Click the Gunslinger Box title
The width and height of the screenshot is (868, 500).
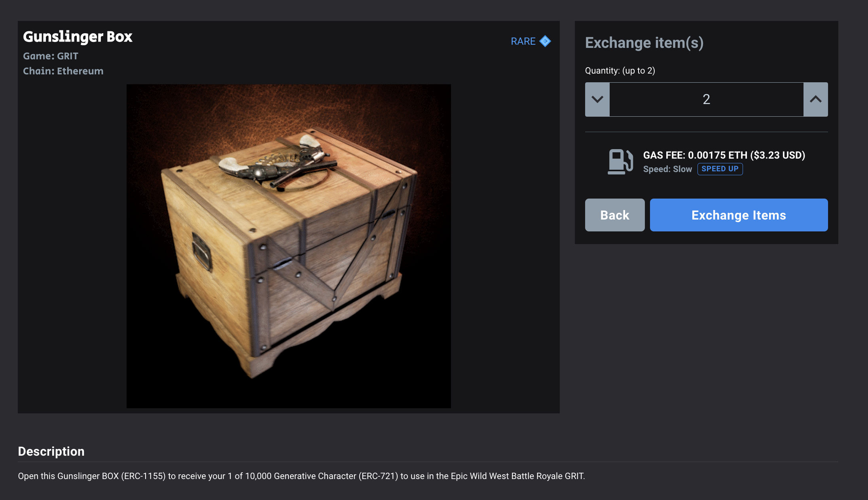click(78, 36)
